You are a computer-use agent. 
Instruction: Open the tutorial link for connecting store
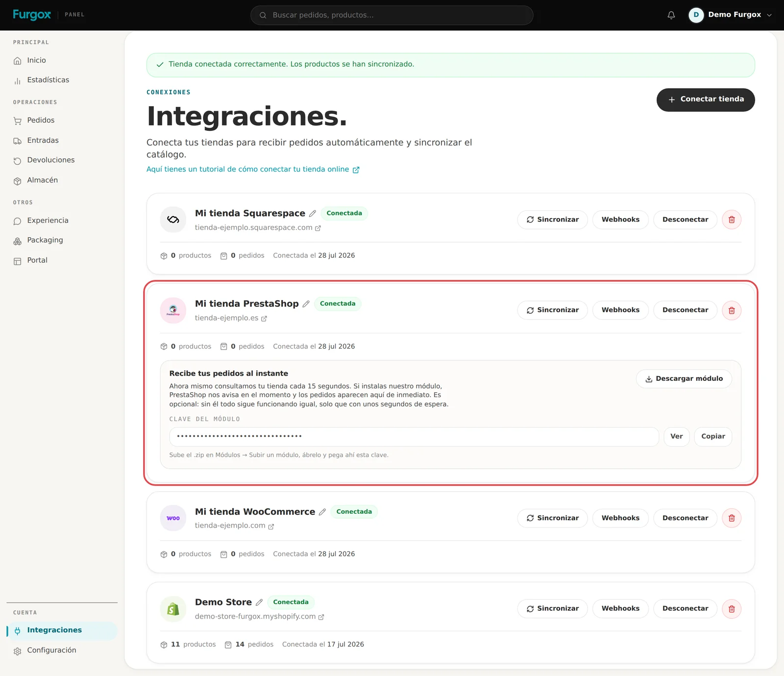(x=253, y=169)
